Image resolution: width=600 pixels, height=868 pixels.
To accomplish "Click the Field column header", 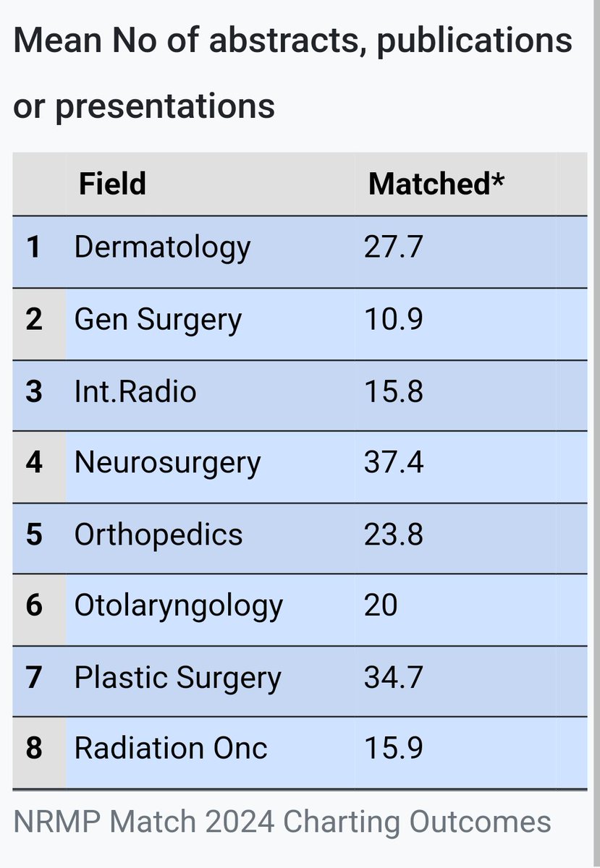I will click(x=210, y=184).
